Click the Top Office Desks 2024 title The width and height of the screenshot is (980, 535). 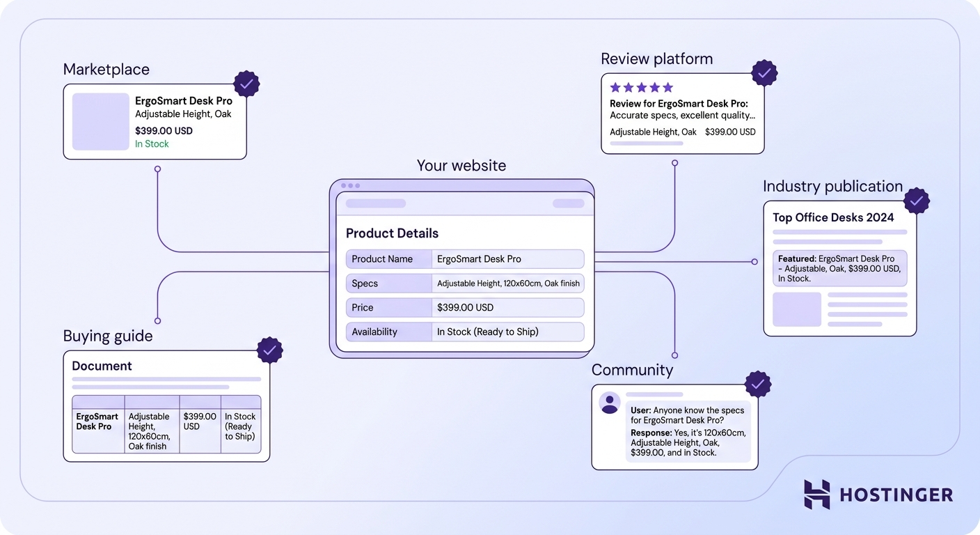pyautogui.click(x=833, y=217)
